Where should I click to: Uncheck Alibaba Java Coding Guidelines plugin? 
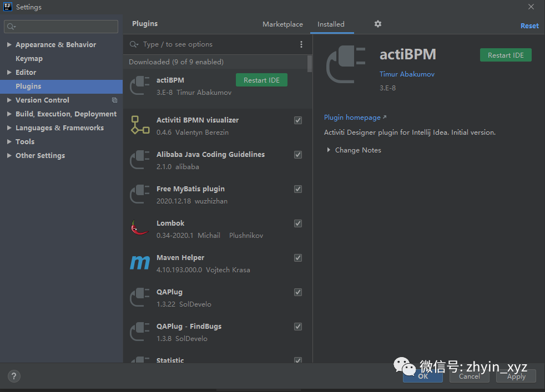(x=298, y=155)
